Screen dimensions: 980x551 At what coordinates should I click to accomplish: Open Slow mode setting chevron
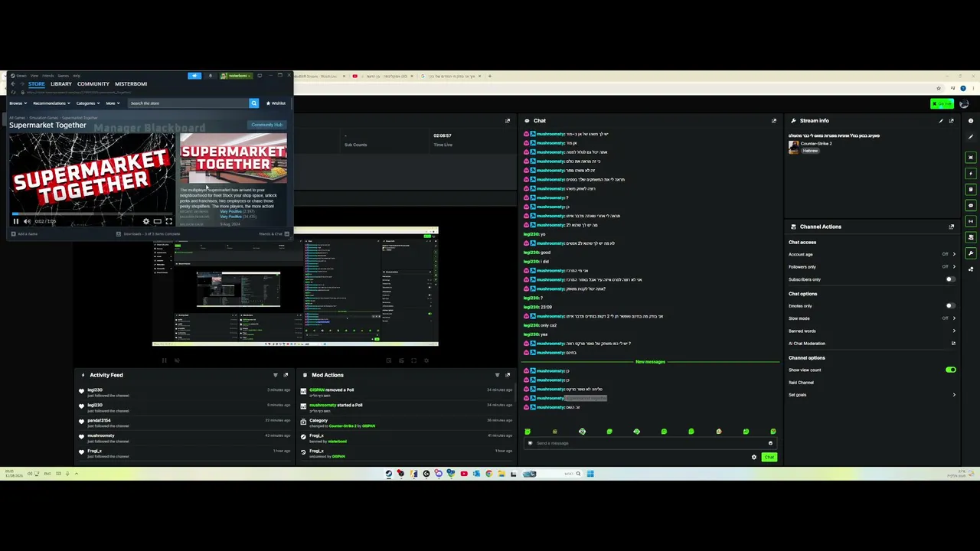click(x=954, y=318)
